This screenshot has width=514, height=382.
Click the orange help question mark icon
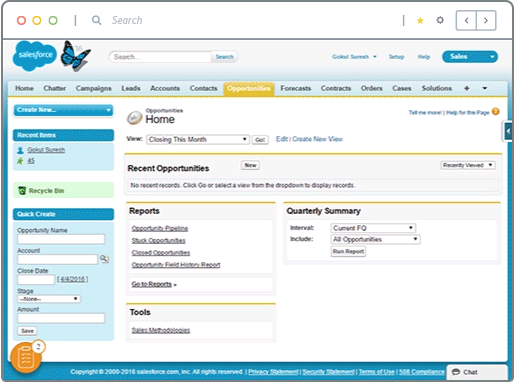click(x=496, y=112)
